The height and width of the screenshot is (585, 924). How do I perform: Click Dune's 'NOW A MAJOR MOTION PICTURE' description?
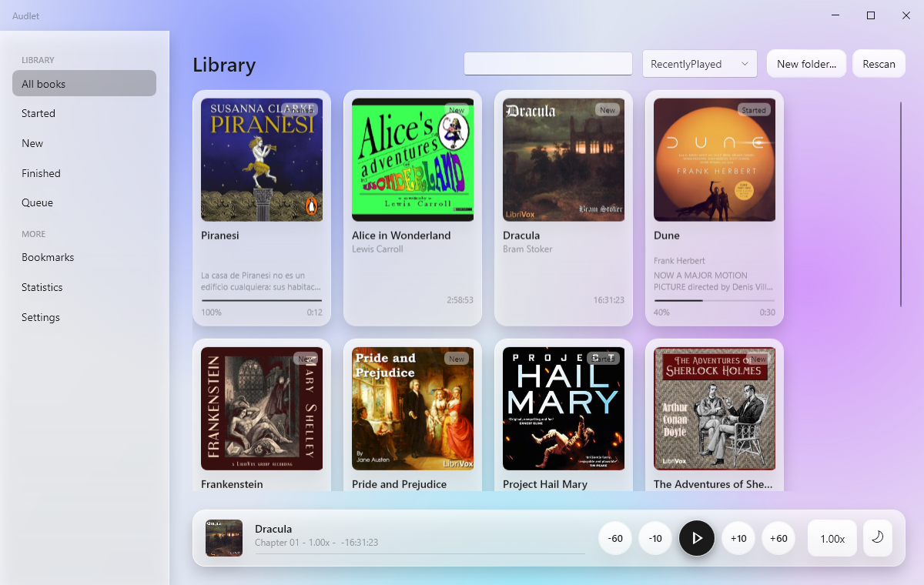pos(714,281)
